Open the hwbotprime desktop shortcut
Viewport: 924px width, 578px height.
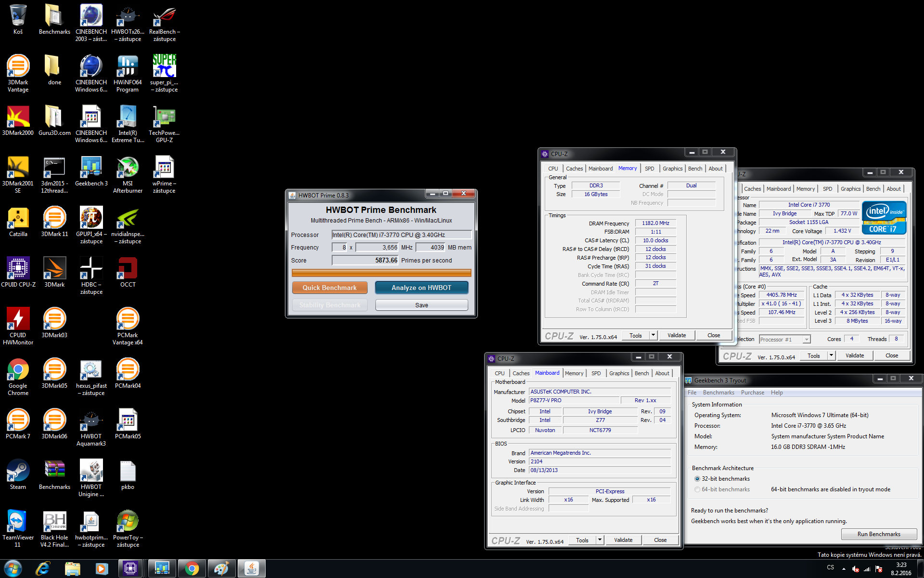(91, 528)
